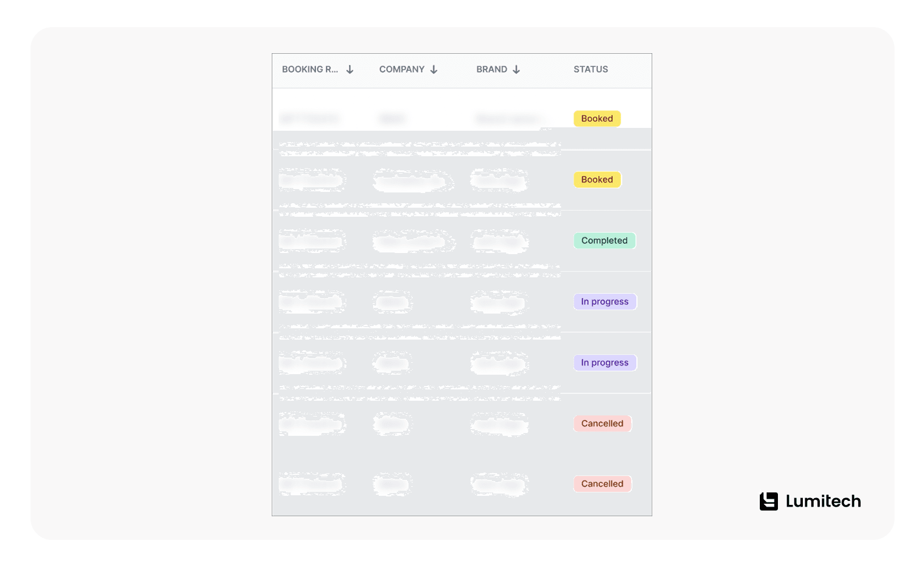The image size is (924, 566).
Task: Click the second Booked status badge
Action: tap(597, 179)
